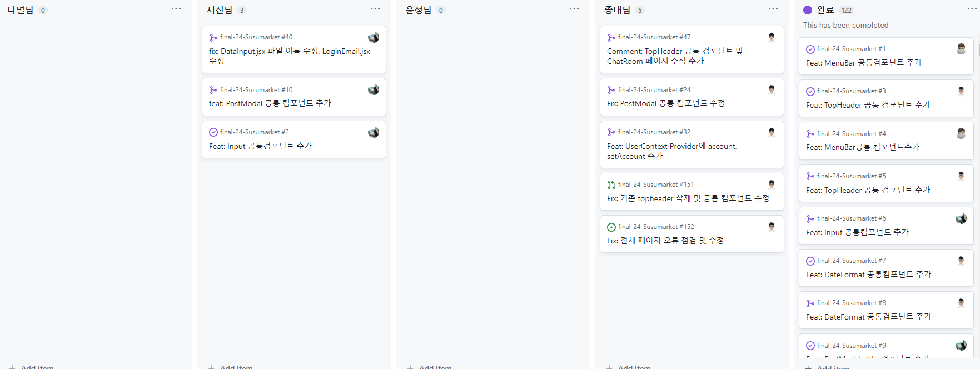Click the open issue icon on card #152

(611, 226)
